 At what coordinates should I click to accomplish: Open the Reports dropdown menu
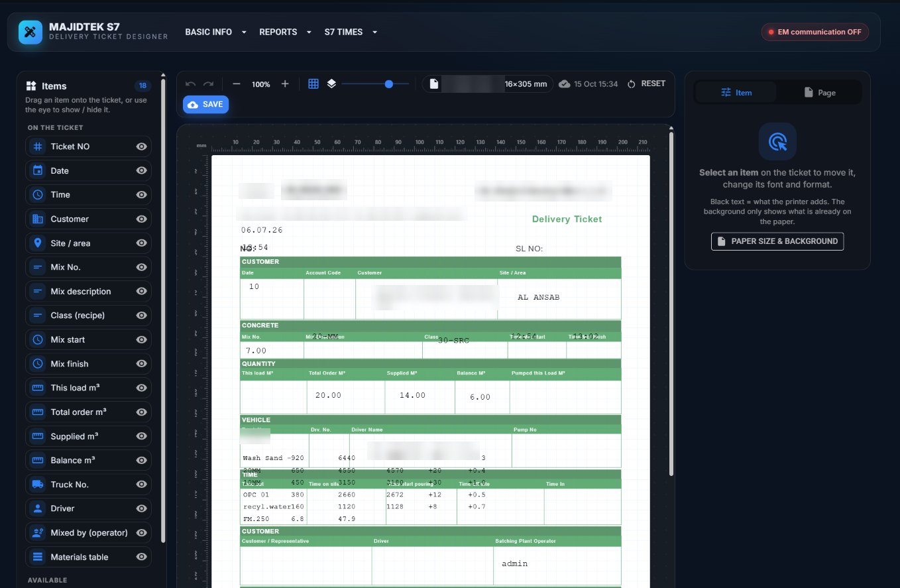coord(286,32)
